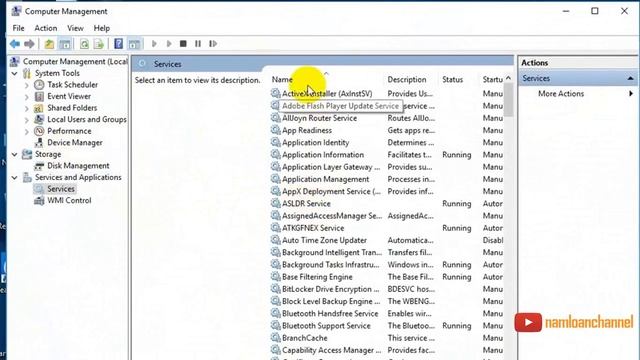Open the File menu

[18, 28]
